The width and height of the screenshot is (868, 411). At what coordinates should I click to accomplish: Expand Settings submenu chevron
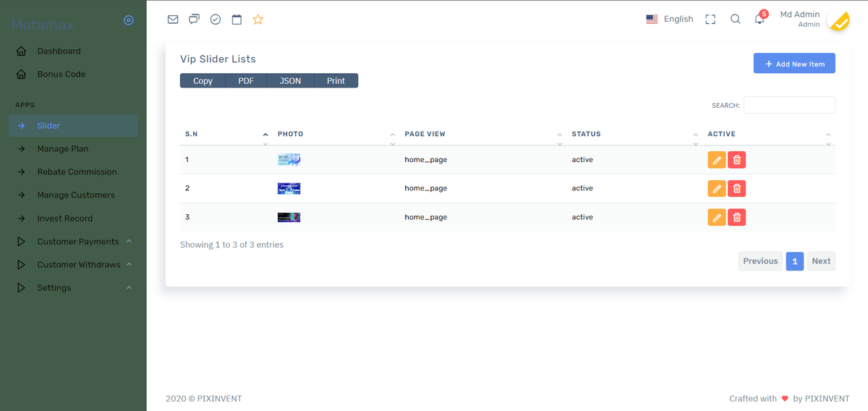click(x=129, y=288)
